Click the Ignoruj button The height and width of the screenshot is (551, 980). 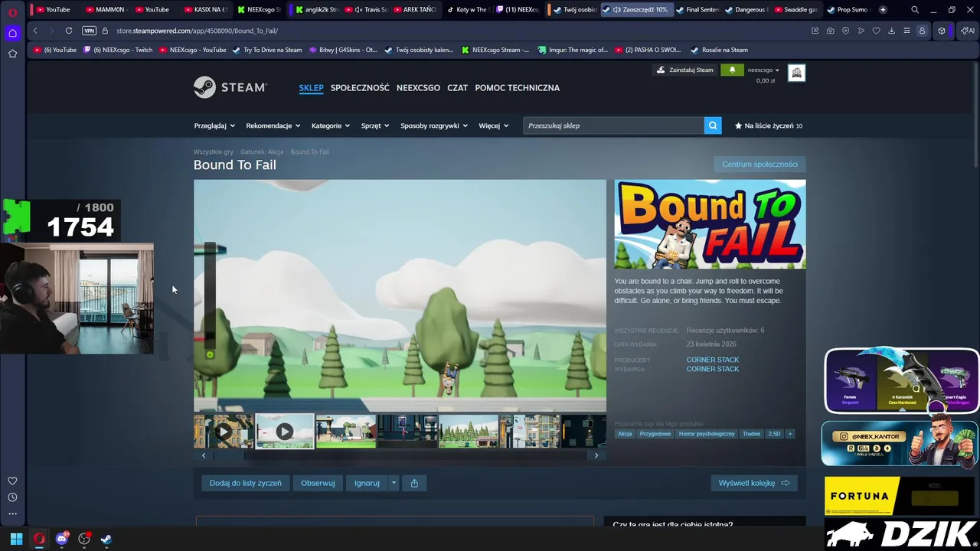click(367, 483)
